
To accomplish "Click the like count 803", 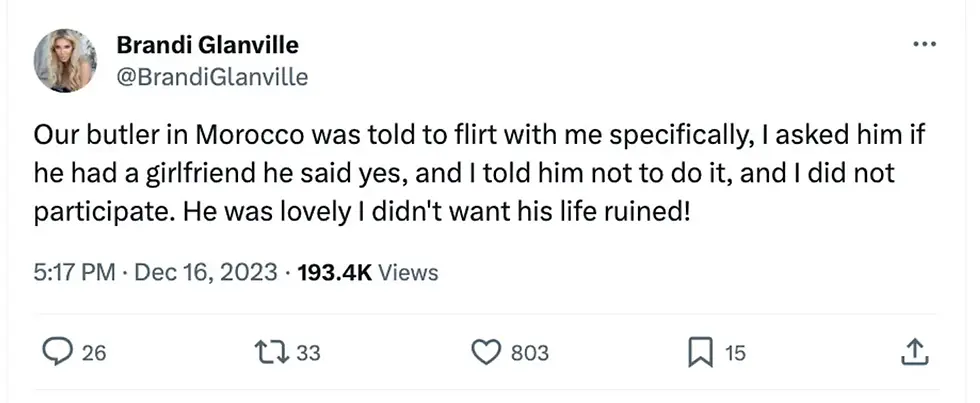I will pyautogui.click(x=529, y=352).
